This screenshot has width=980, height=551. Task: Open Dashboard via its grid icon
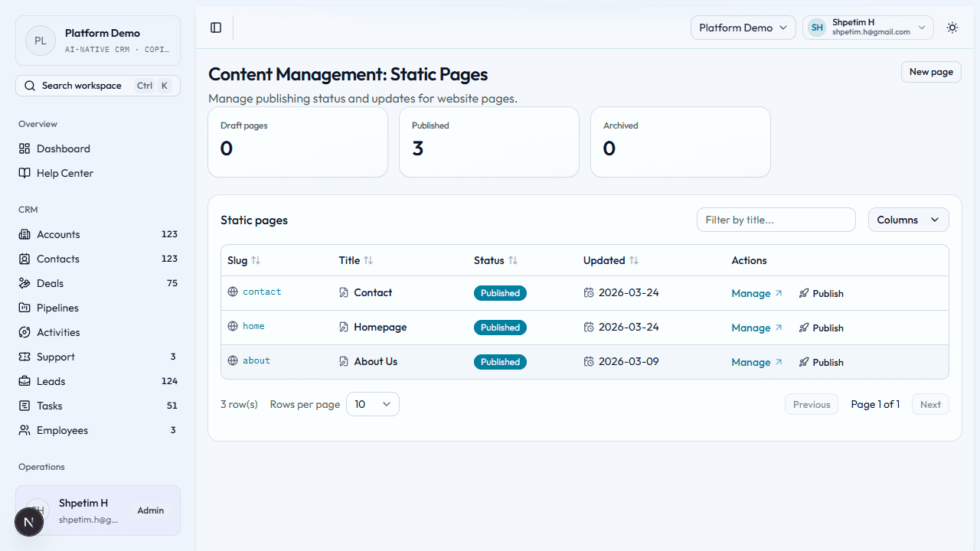[x=25, y=148]
